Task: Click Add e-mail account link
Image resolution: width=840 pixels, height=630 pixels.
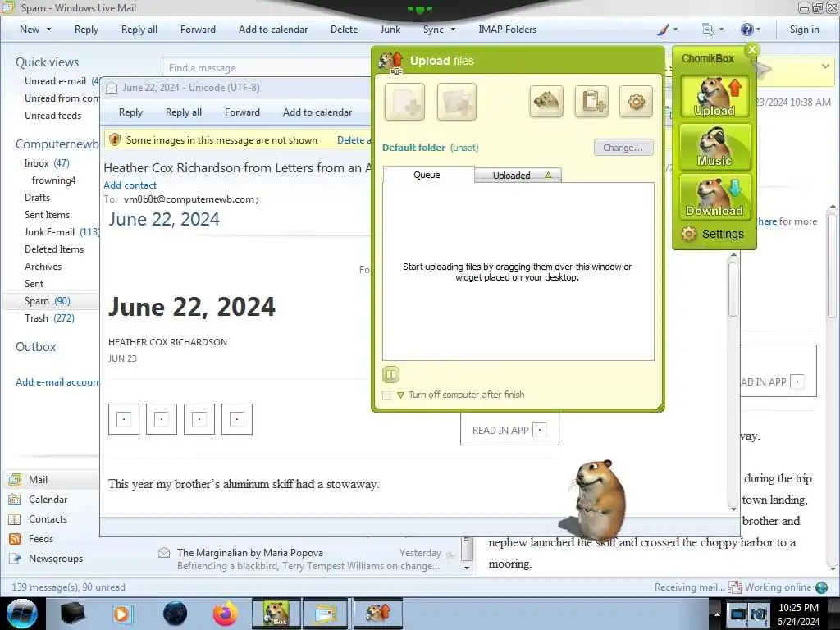Action: tap(57, 382)
